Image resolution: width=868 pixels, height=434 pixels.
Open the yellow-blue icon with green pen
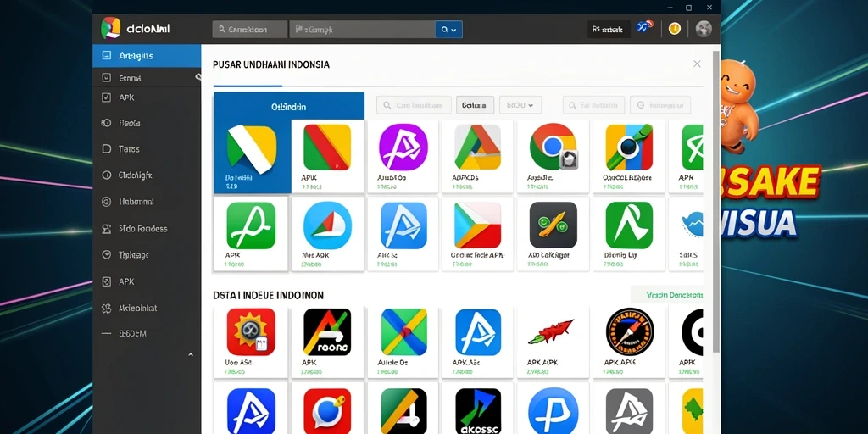coord(630,147)
